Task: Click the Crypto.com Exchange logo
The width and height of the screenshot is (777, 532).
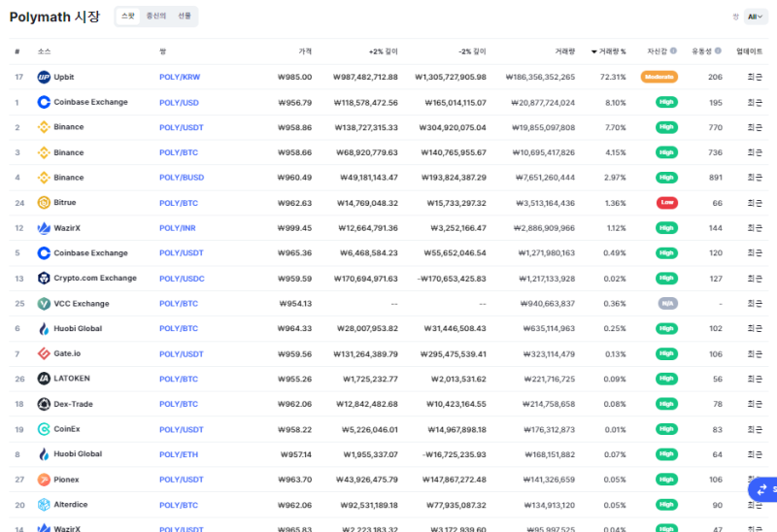Action: (44, 278)
